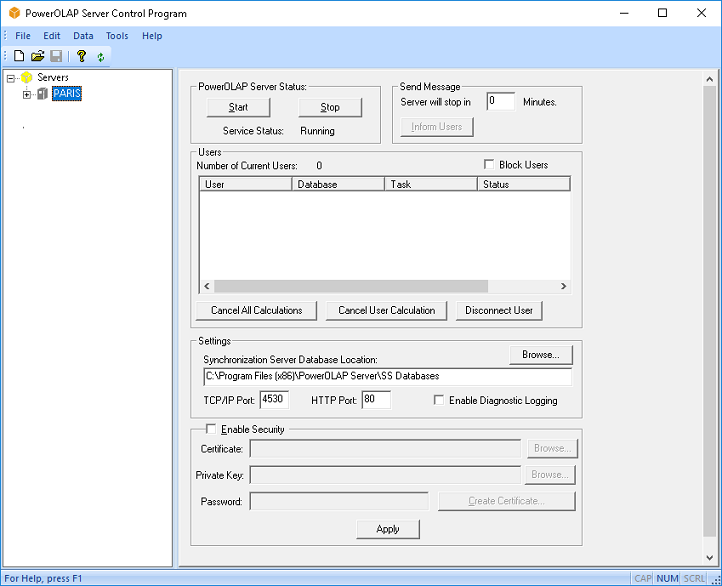Enable the Block Users checkbox
Viewport: 722px width, 586px height.
click(489, 164)
